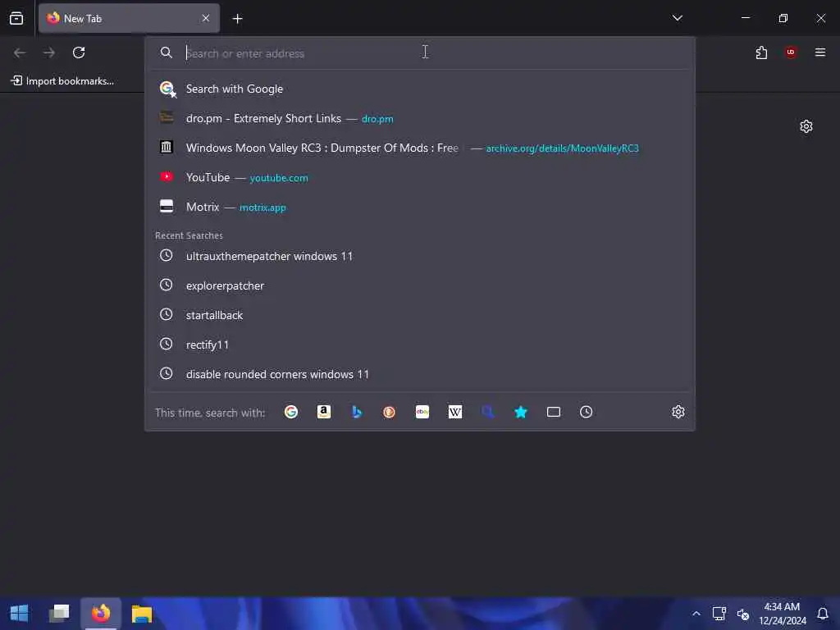840x630 pixels.
Task: Select recent search rectify11
Action: pos(420,345)
